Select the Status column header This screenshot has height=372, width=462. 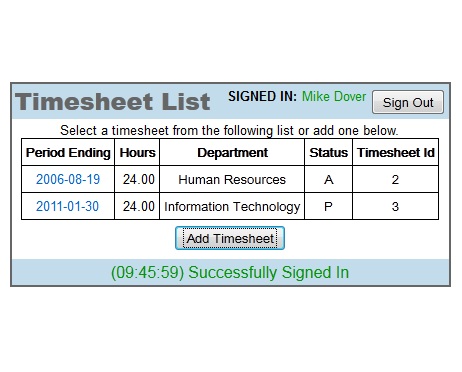point(329,152)
